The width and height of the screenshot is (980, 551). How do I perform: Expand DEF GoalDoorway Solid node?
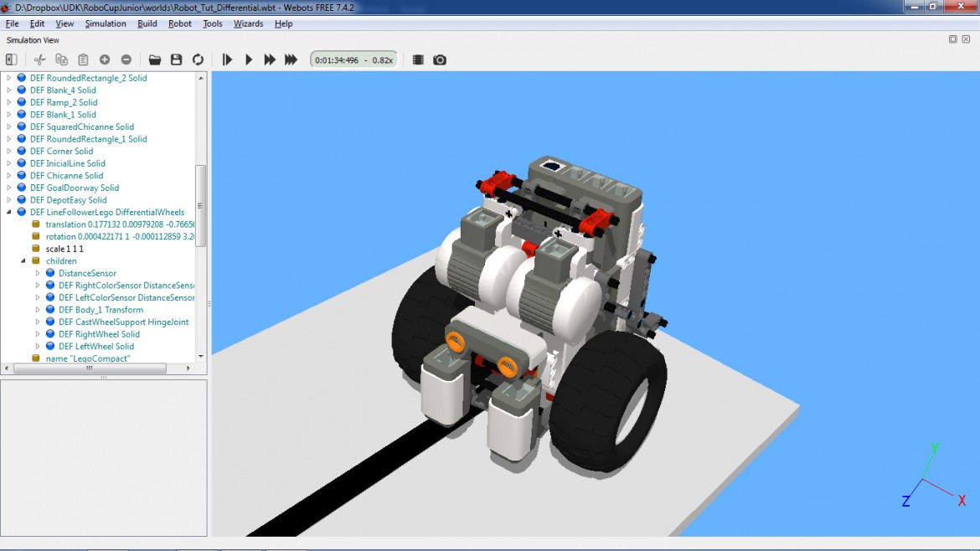pyautogui.click(x=8, y=188)
